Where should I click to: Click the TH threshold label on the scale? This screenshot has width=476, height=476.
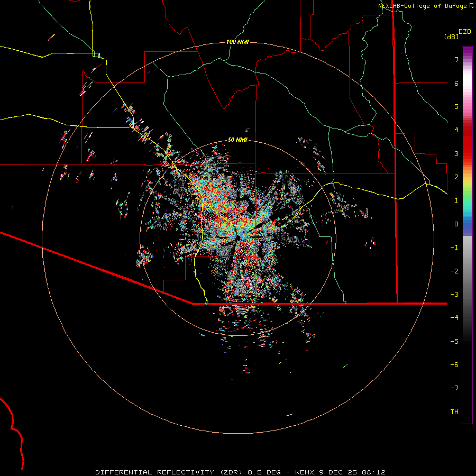[x=454, y=412]
